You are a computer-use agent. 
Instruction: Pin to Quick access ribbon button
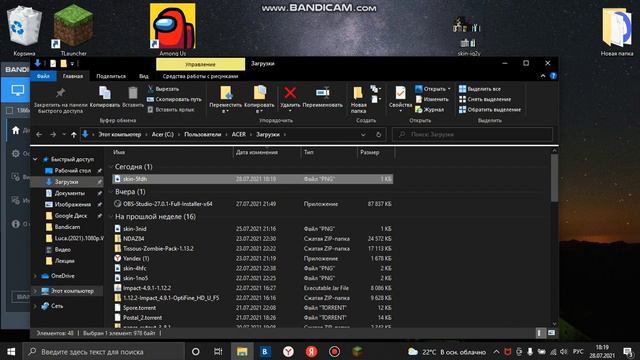point(60,99)
